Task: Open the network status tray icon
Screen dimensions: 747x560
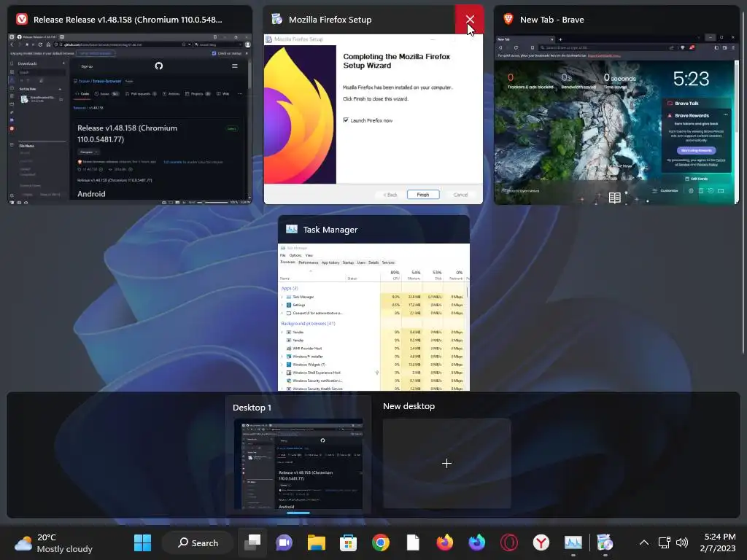Action: click(x=664, y=542)
